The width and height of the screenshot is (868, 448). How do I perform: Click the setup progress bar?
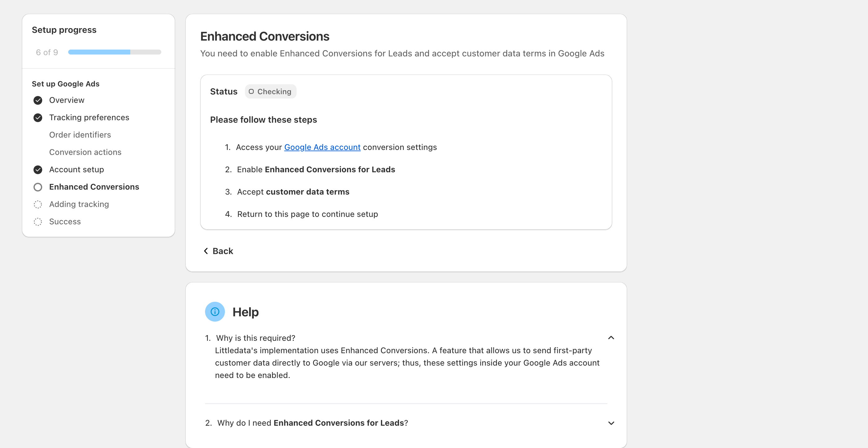pos(114,52)
